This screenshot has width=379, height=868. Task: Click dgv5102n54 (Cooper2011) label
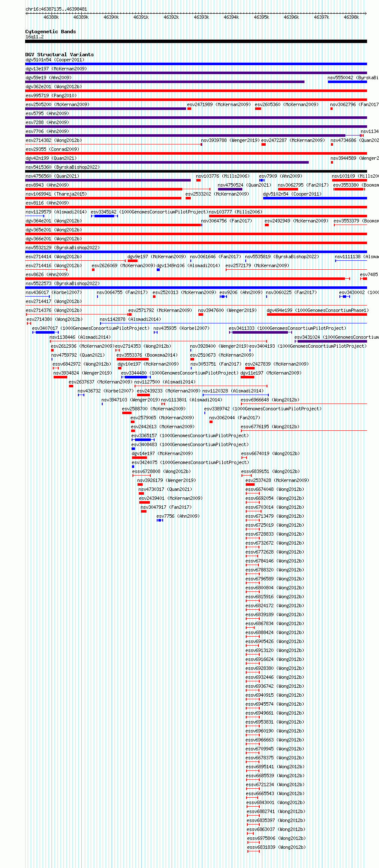tap(292, 194)
